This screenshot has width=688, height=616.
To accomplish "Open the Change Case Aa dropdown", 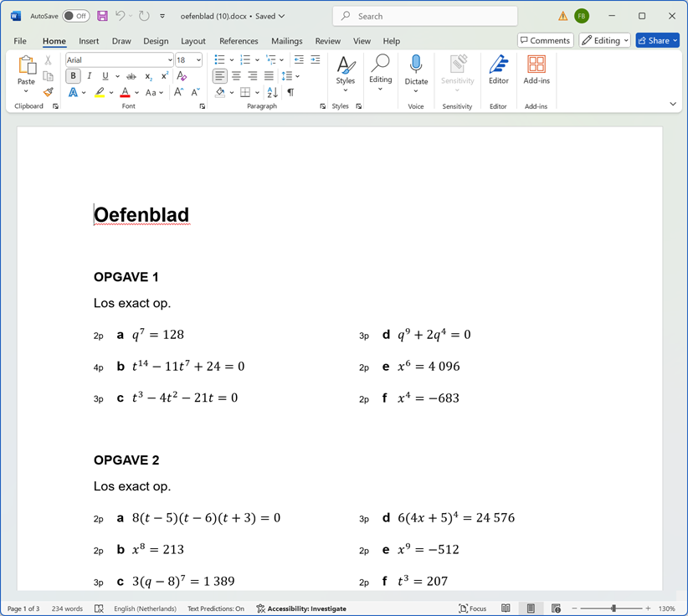I will click(154, 93).
